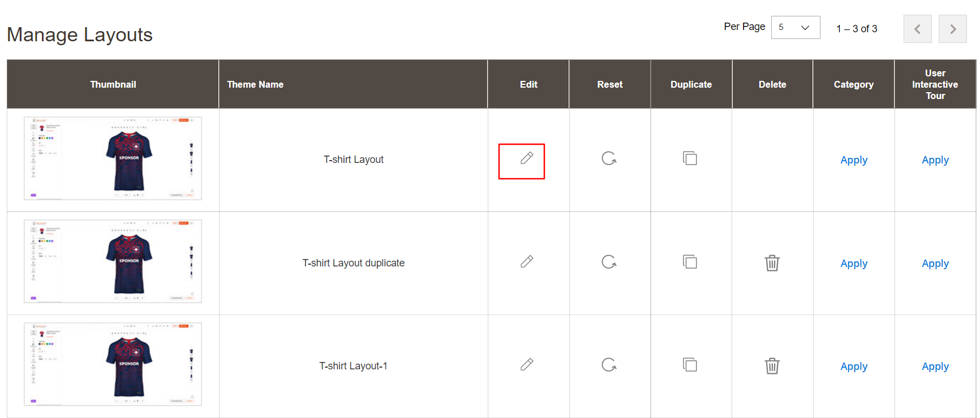This screenshot has height=418, width=980.
Task: Edit the "T-shirt Layout" theme
Action: coord(527,160)
